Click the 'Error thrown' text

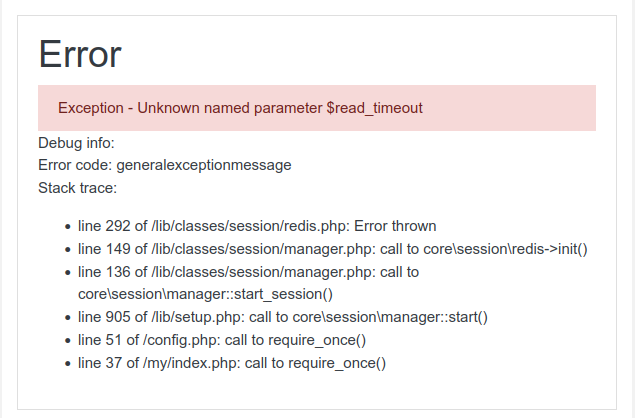tap(395, 226)
